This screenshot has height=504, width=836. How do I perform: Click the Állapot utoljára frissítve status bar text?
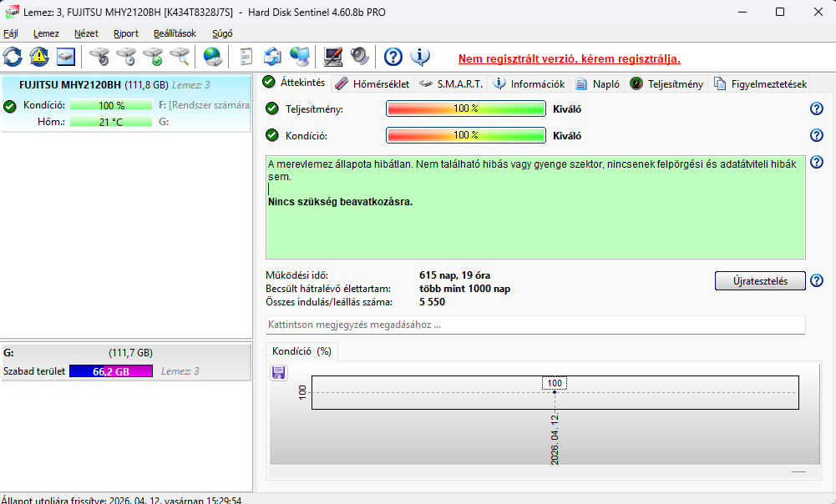pyautogui.click(x=122, y=501)
